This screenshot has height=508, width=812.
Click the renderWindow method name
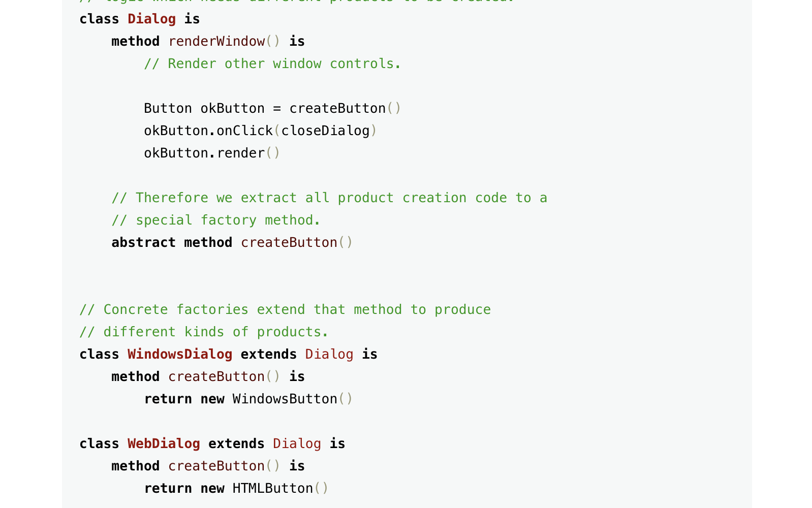(216, 42)
